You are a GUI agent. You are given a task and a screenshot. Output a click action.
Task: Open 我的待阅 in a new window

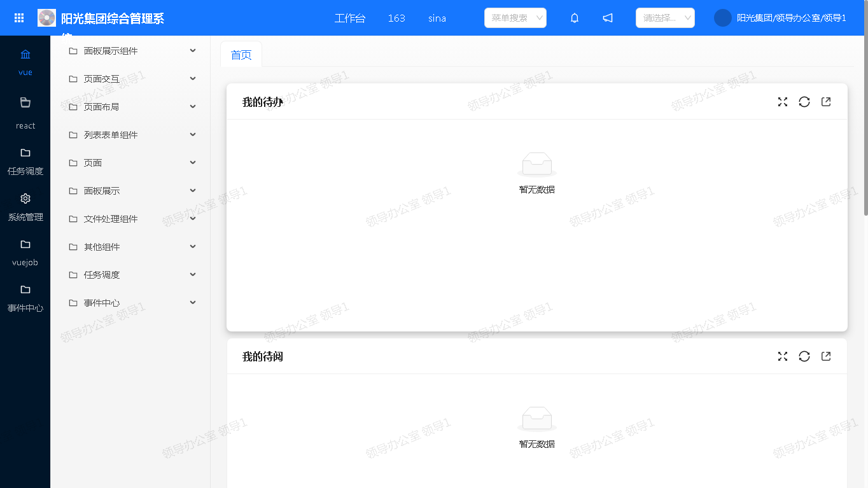point(826,356)
